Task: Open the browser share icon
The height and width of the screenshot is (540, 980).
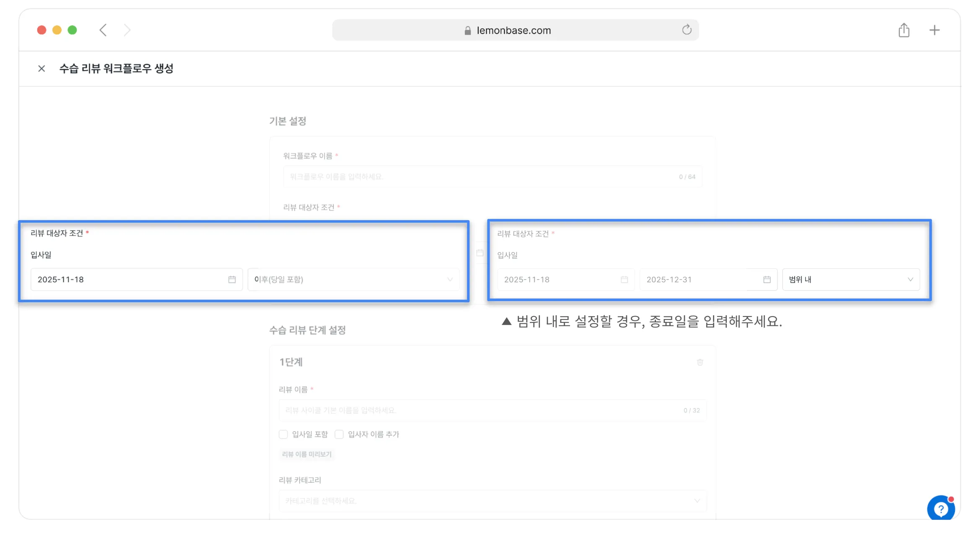Action: pyautogui.click(x=904, y=30)
